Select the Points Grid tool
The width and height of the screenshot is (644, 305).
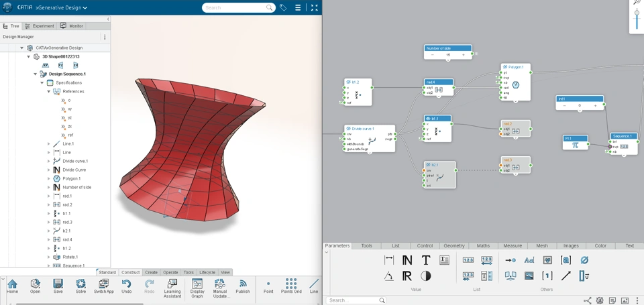(291, 284)
